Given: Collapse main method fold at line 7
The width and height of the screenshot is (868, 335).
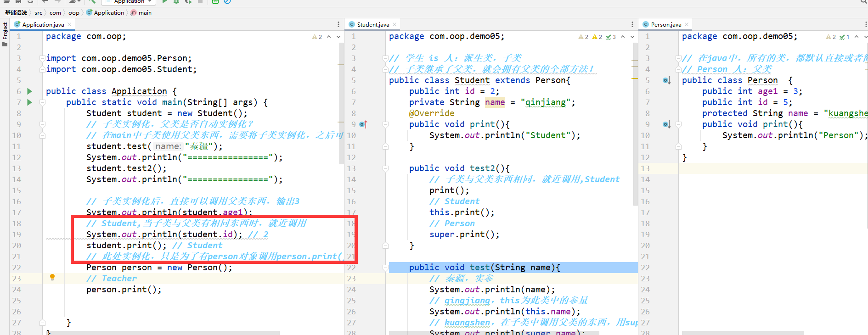Looking at the screenshot, I should click(x=42, y=102).
